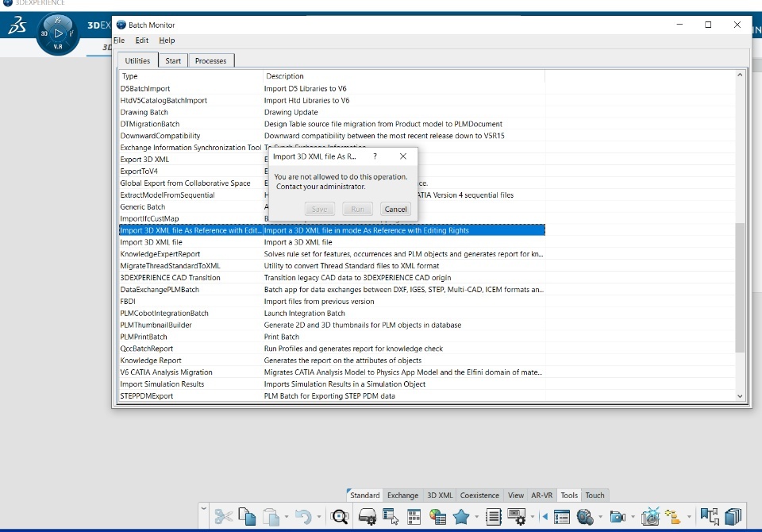Open the star favorites dropdown arrow
This screenshot has height=532, width=762.
point(477,516)
